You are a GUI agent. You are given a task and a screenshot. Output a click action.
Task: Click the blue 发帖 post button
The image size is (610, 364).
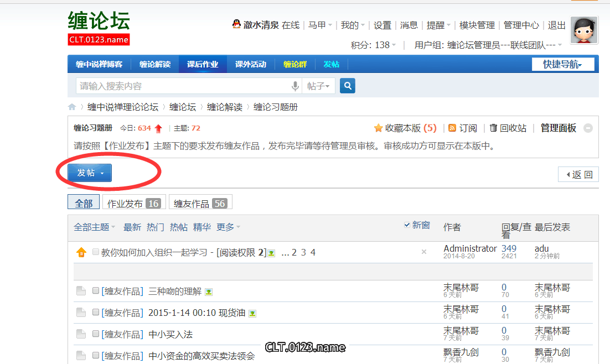pyautogui.click(x=90, y=173)
